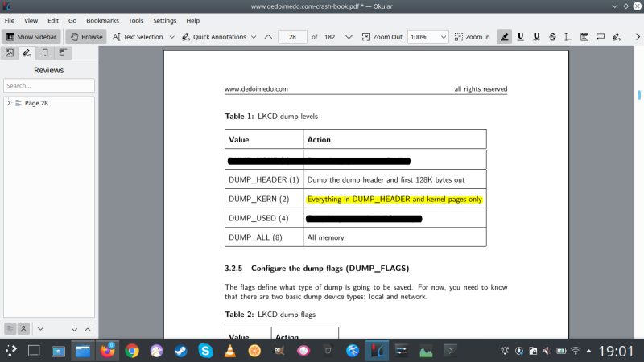This screenshot has width=644, height=362.
Task: Launch Google Chrome from the taskbar
Action: (132, 351)
